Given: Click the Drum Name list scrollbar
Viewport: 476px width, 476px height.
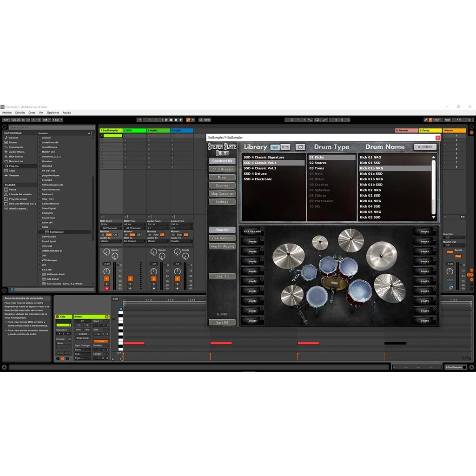Looking at the screenshot, I should pyautogui.click(x=434, y=186).
